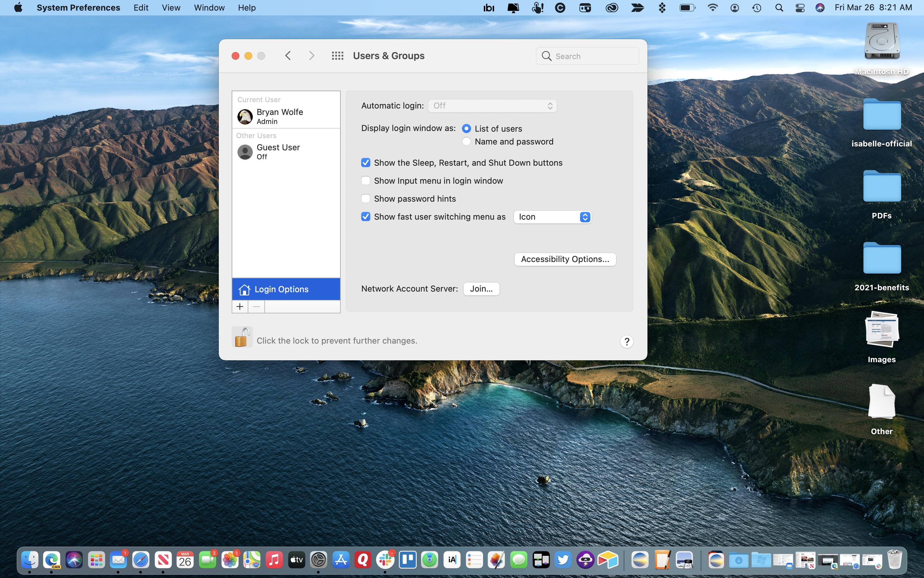The height and width of the screenshot is (578, 924).
Task: Launch Safari from the Dock
Action: (x=141, y=560)
